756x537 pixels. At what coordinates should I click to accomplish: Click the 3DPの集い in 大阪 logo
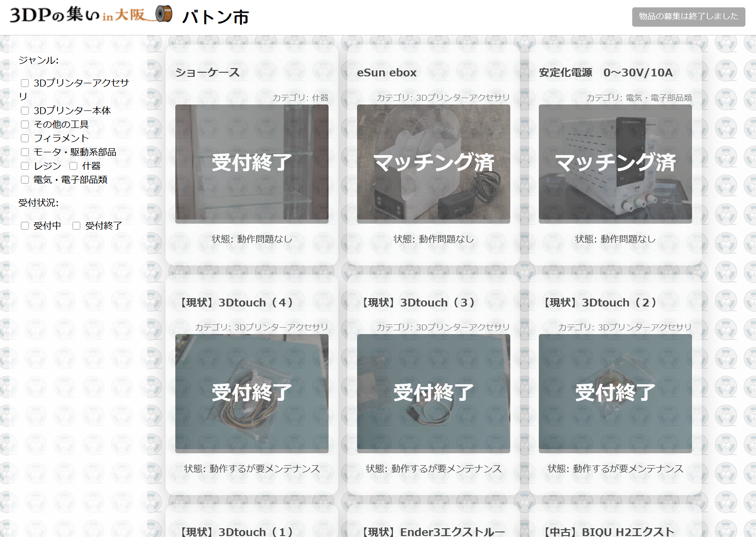click(91, 15)
